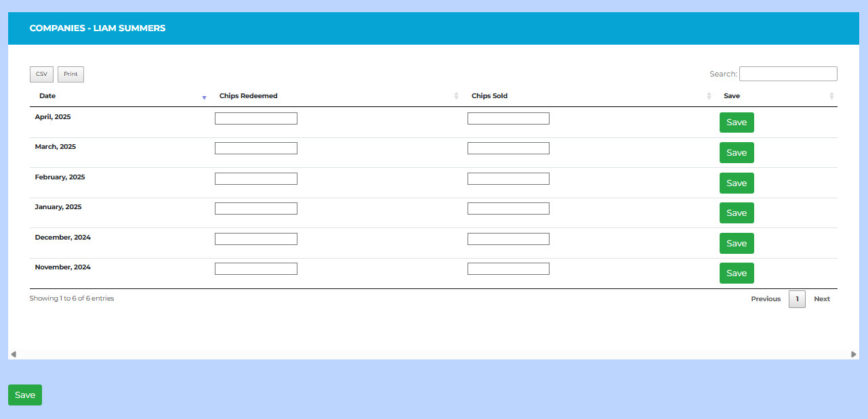Go to the Previous page
The image size is (868, 419).
click(x=765, y=299)
